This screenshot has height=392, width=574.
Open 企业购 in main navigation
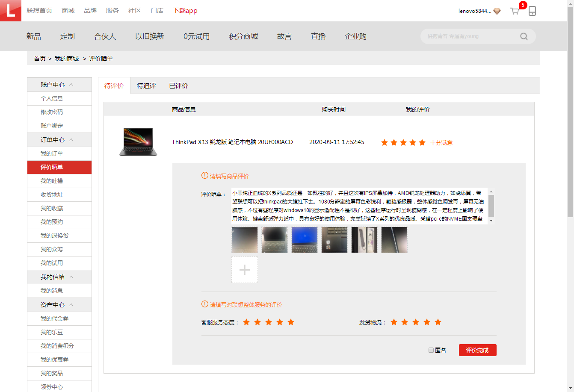[355, 36]
